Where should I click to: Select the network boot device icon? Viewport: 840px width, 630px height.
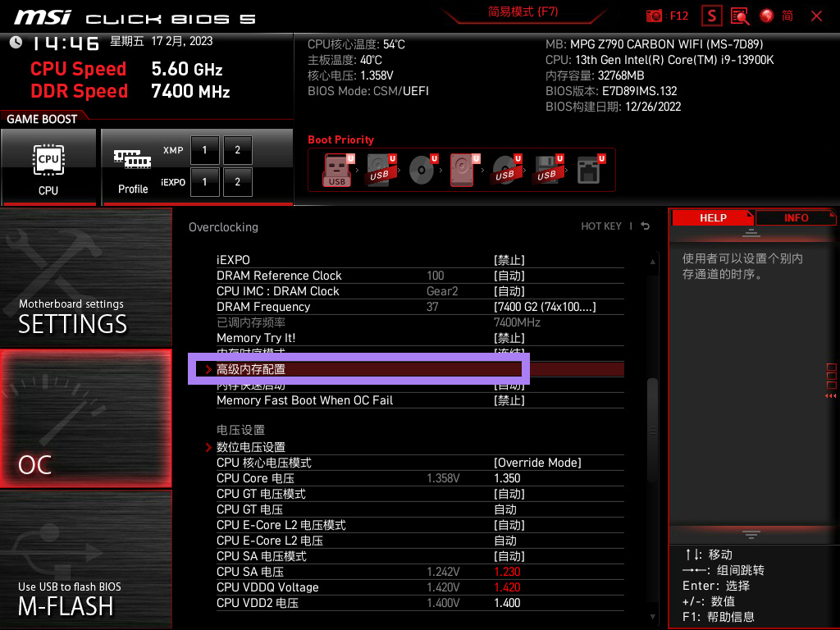pos(590,170)
